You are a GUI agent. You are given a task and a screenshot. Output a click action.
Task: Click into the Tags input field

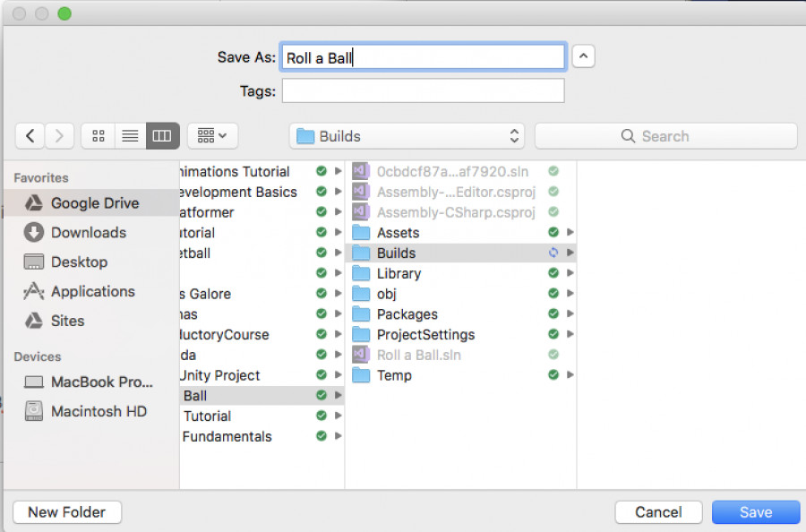click(x=423, y=91)
